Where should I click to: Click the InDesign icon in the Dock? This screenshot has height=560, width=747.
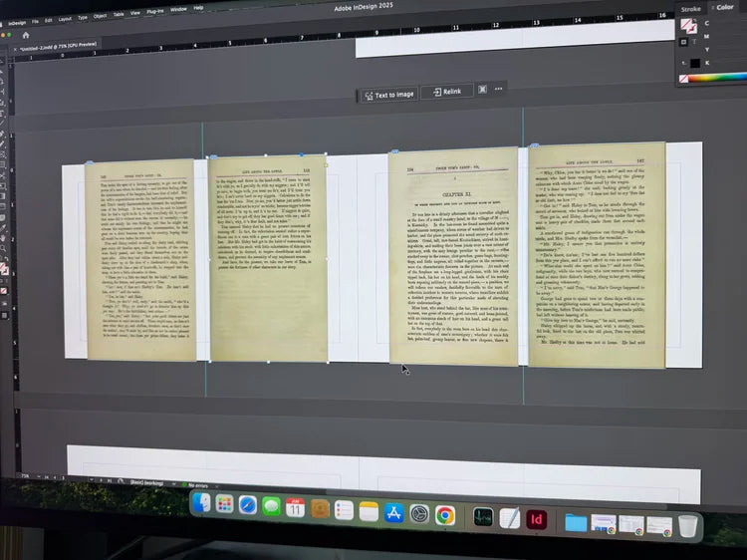pos(537,520)
